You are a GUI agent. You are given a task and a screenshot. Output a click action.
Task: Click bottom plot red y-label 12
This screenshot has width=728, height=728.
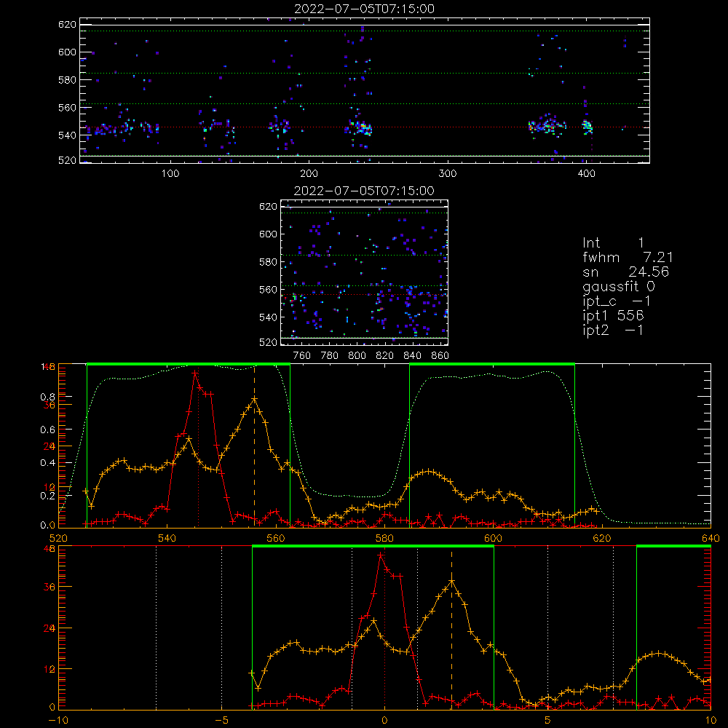point(50,669)
